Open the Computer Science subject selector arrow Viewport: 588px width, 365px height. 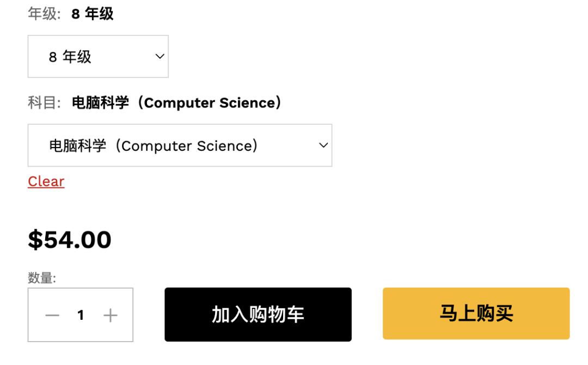click(x=323, y=145)
